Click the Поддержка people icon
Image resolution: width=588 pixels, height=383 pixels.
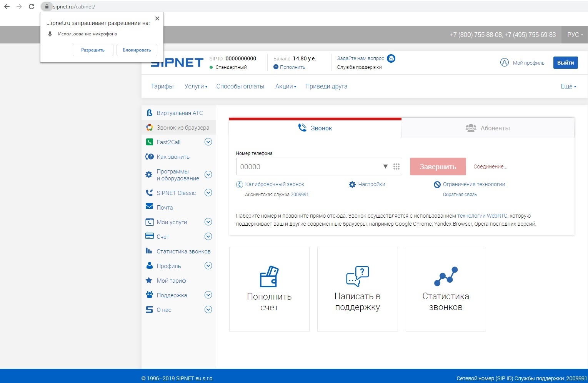(x=149, y=295)
